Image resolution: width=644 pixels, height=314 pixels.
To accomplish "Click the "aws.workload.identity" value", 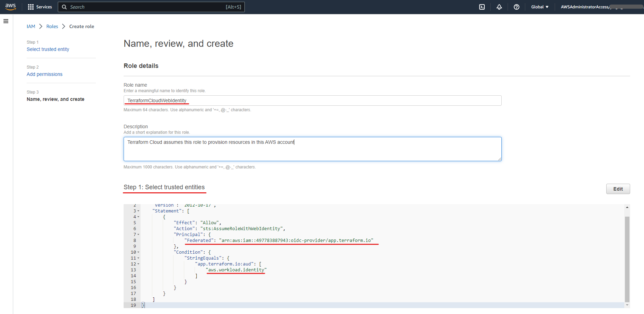I will point(236,270).
